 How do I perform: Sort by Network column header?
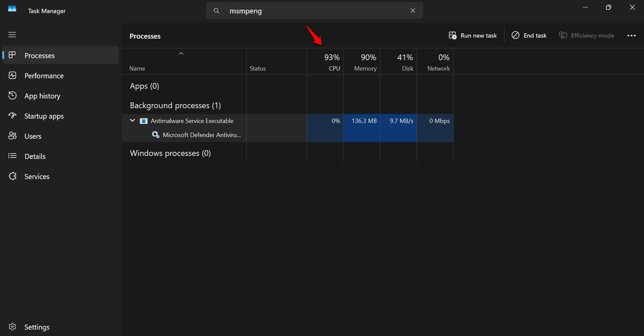click(435, 62)
